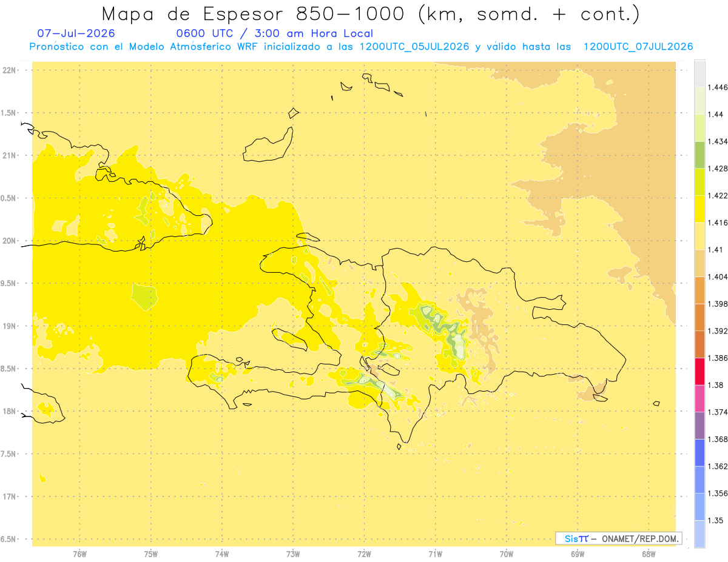Click the legend value '1.428'
This screenshot has height=562, width=728.
click(718, 169)
